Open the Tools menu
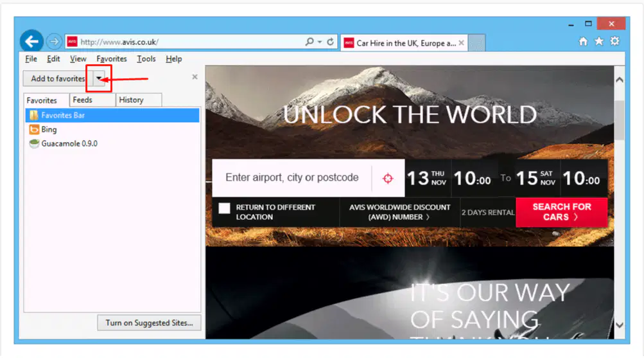644x358 pixels. click(x=146, y=58)
